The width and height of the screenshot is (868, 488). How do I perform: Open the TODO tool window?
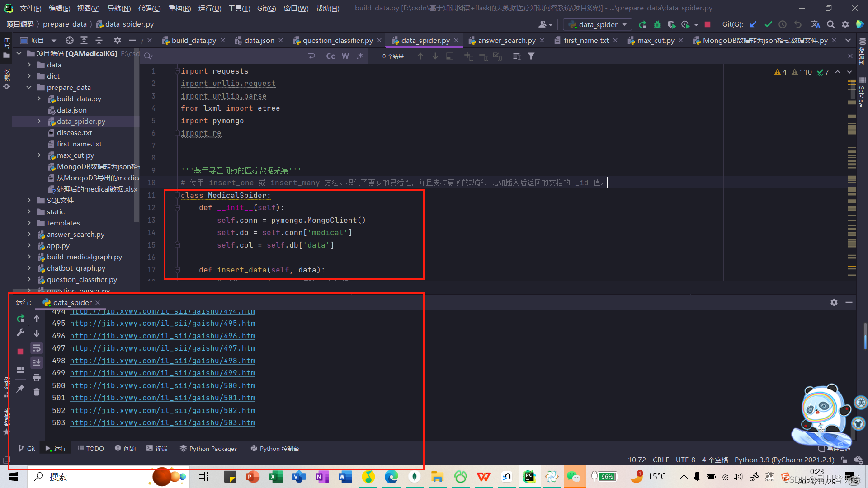pos(91,448)
